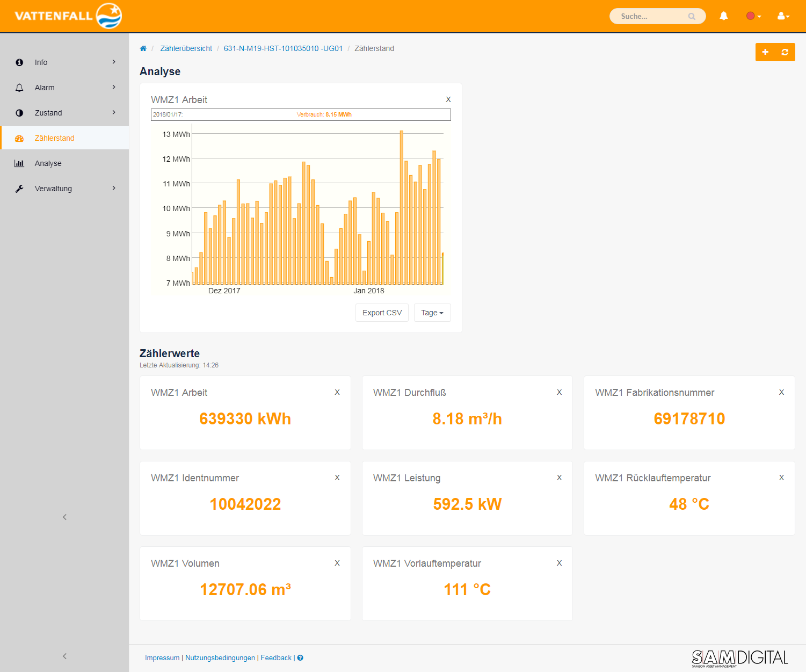Click the Verwaltung wrench icon
This screenshot has height=672, width=806.
(19, 189)
